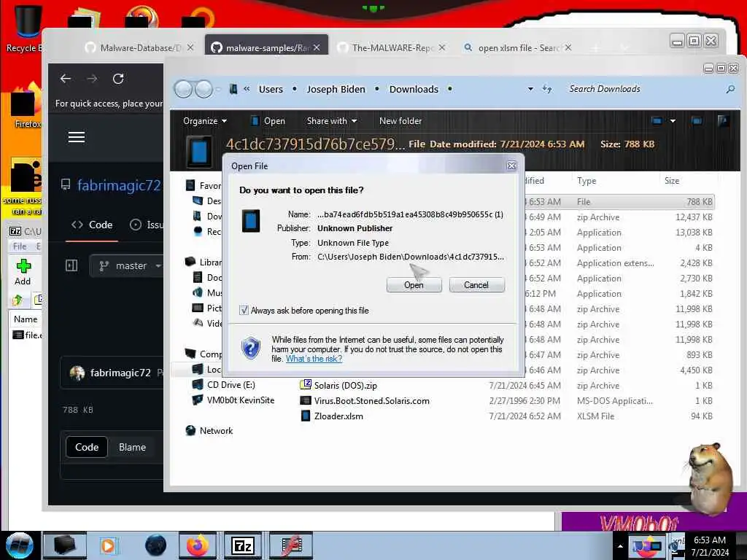The width and height of the screenshot is (747, 560).
Task: Create a New folder in Downloads
Action: (x=400, y=121)
